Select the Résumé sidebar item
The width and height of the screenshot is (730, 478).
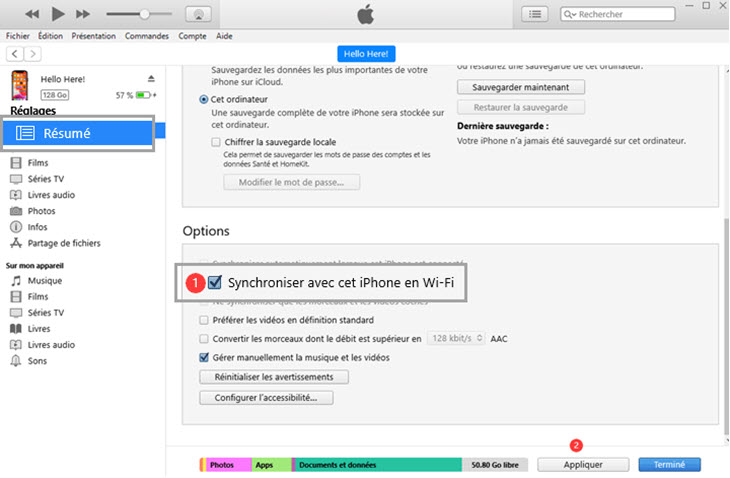tap(78, 133)
